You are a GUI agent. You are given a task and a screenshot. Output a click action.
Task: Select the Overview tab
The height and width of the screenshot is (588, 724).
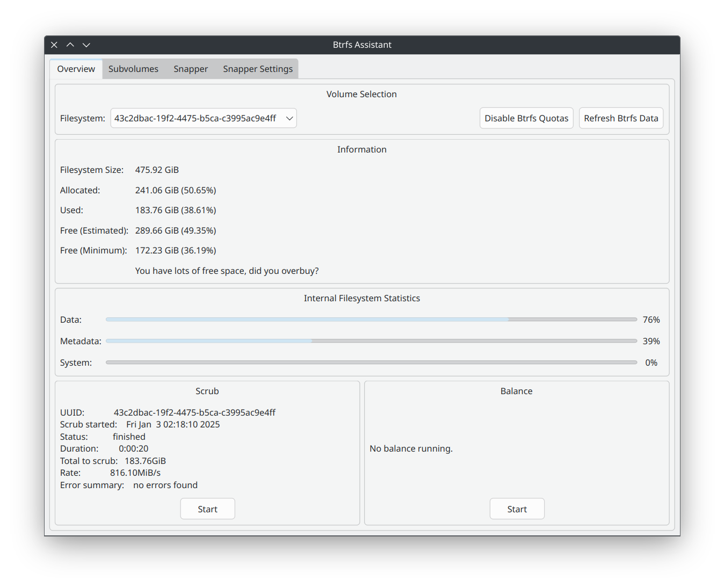pyautogui.click(x=75, y=69)
